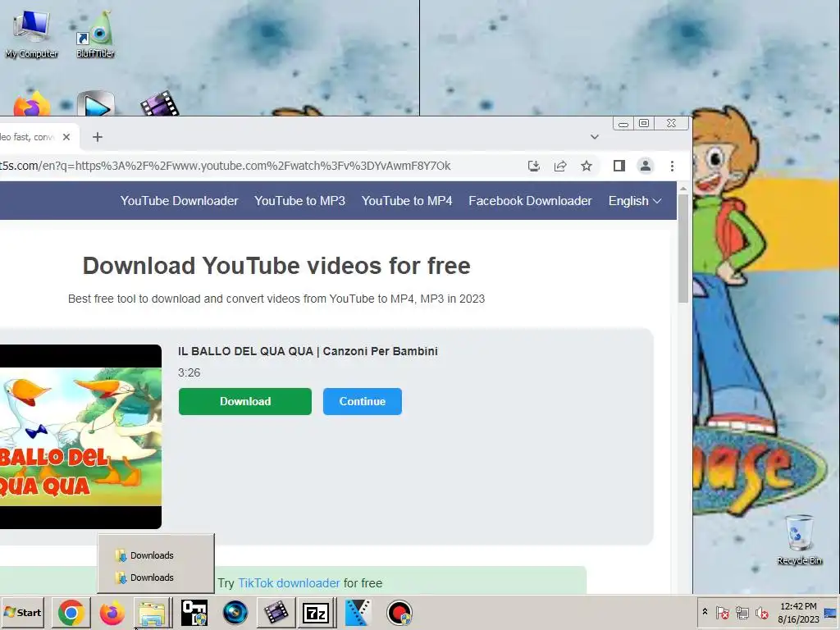840x630 pixels.
Task: Open Facebook Downloader nav item
Action: pos(530,201)
